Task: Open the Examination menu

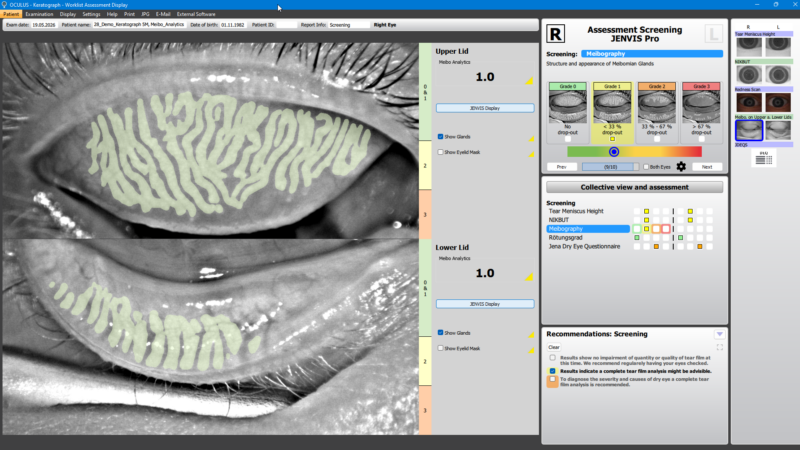Action: [x=39, y=14]
